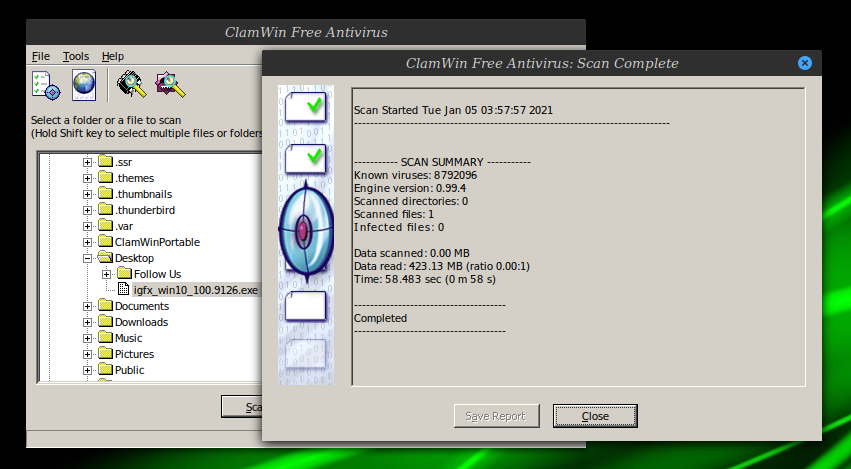
Task: Click the 'Scan Started' line in report
Action: pyautogui.click(x=453, y=110)
